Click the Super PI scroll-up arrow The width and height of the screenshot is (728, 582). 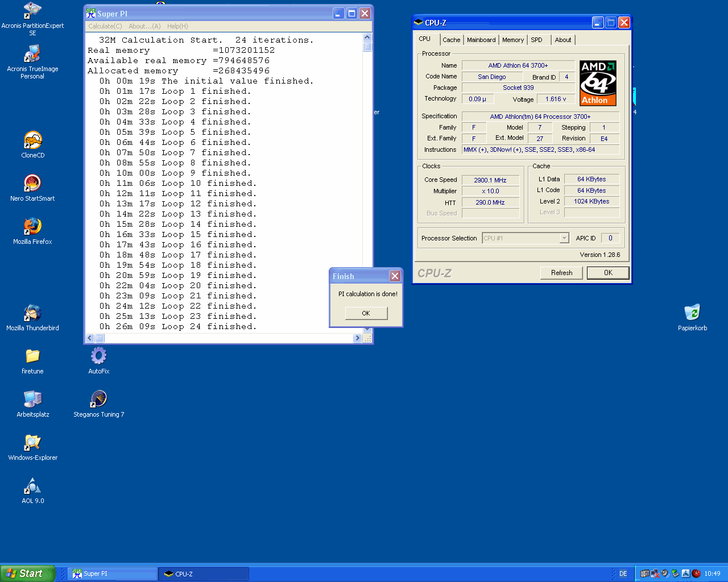coord(367,38)
